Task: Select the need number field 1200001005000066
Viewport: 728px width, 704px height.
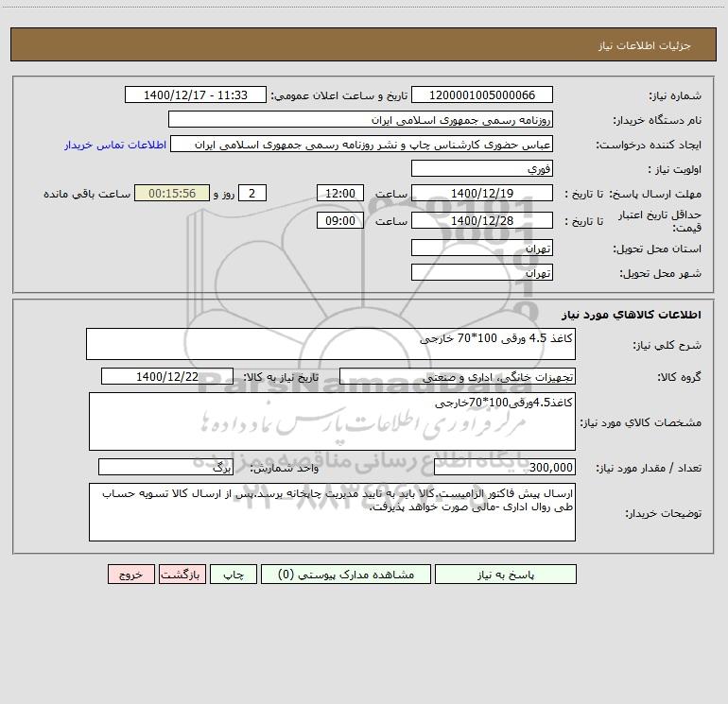Action: [482, 94]
